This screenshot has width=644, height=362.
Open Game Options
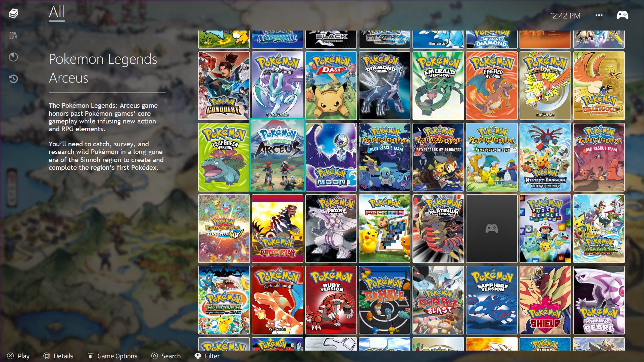[117, 356]
